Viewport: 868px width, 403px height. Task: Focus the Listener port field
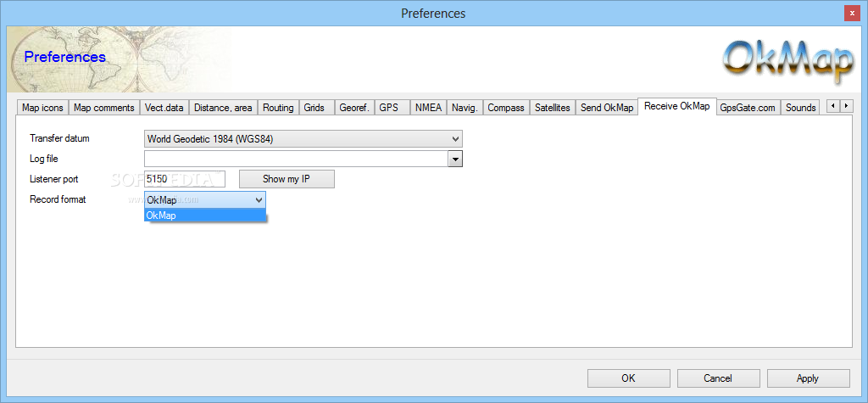tap(184, 179)
